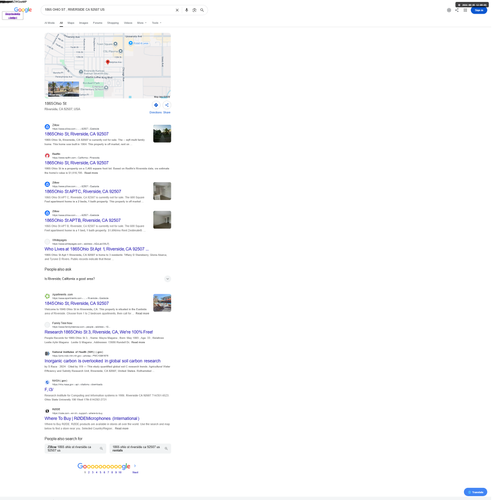Click the red location pin on map
Image resolution: width=494 pixels, height=500 pixels.
coord(108,62)
